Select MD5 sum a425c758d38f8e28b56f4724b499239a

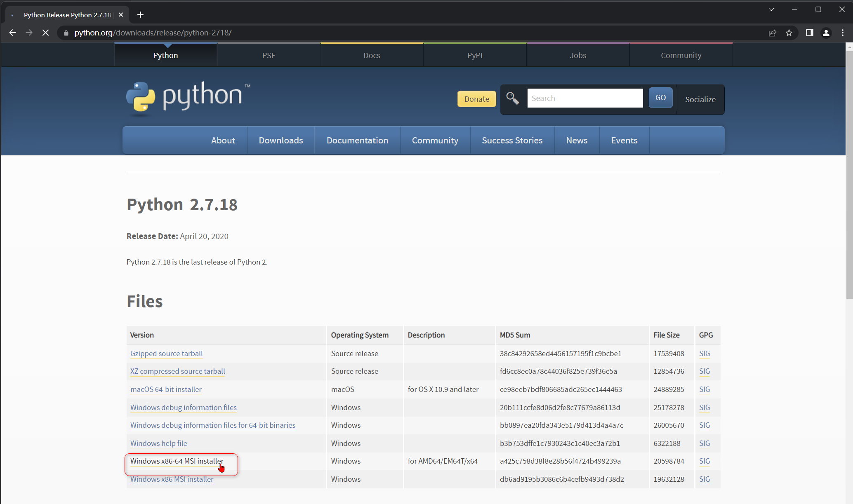tap(560, 461)
